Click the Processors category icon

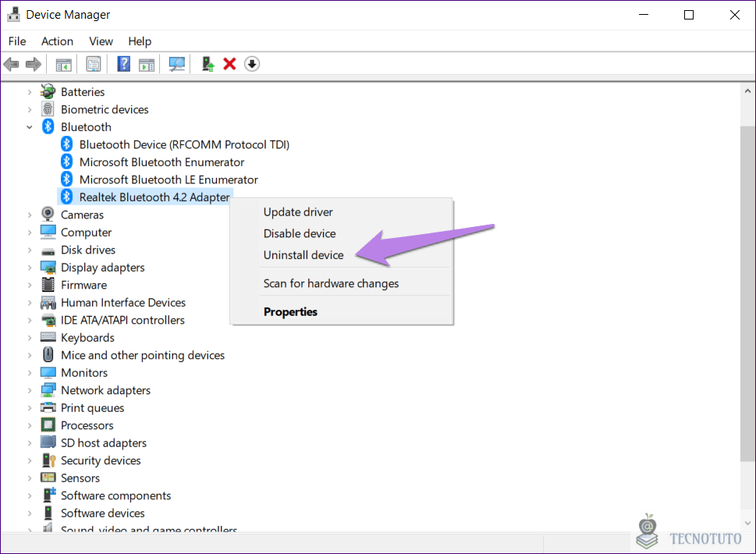click(48, 425)
